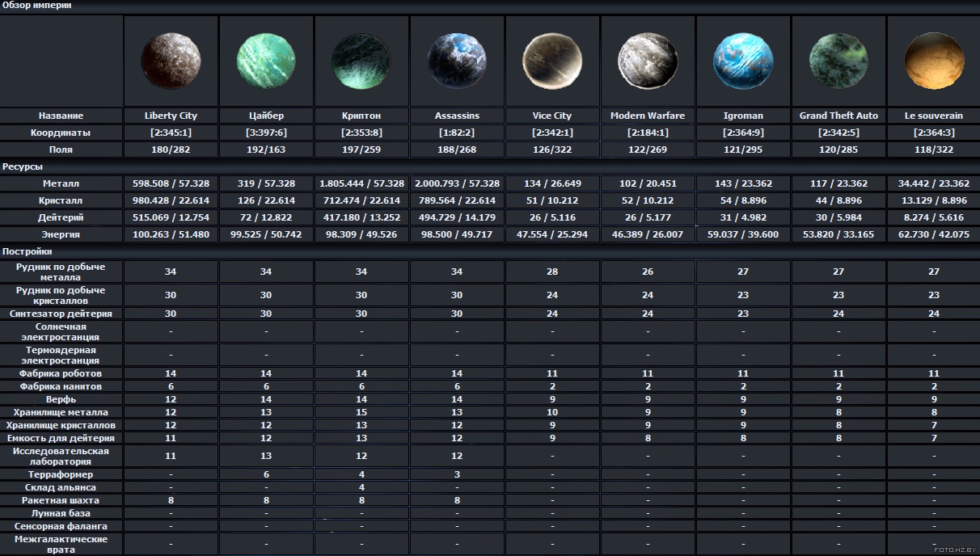Click the Терраформер row label
The width and height of the screenshot is (980, 556).
point(61,474)
